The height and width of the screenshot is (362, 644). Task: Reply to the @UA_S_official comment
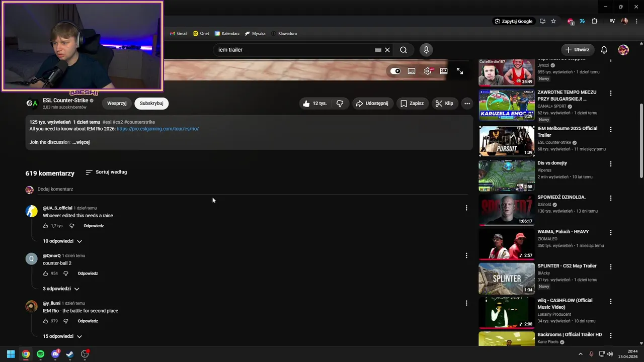tap(94, 226)
